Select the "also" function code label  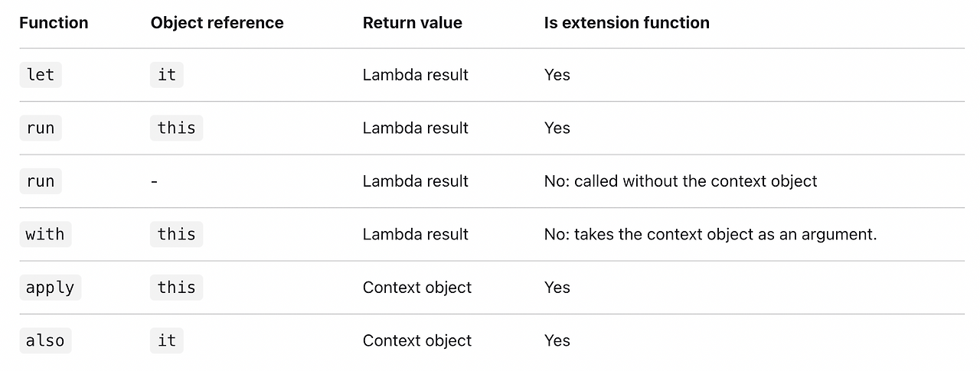45,340
